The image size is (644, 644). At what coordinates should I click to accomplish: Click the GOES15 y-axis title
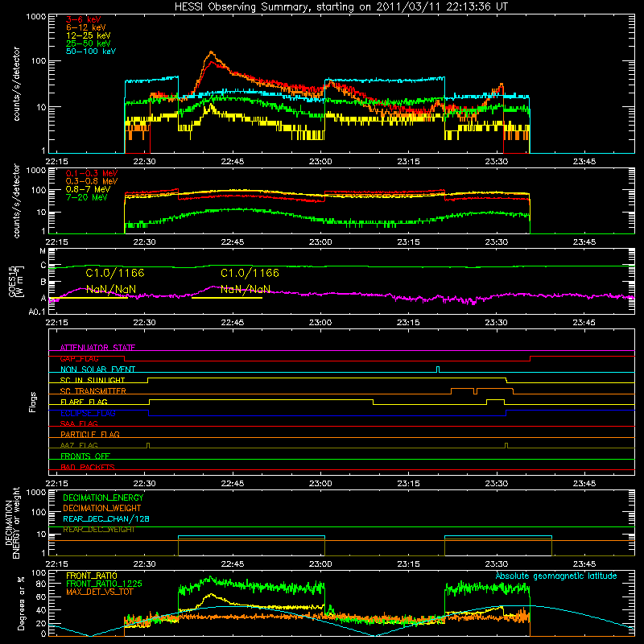click(16, 282)
